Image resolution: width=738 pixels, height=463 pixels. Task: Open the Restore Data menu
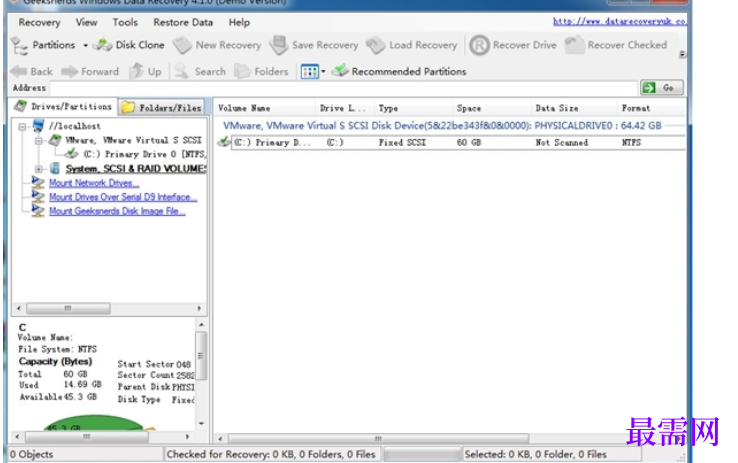183,23
